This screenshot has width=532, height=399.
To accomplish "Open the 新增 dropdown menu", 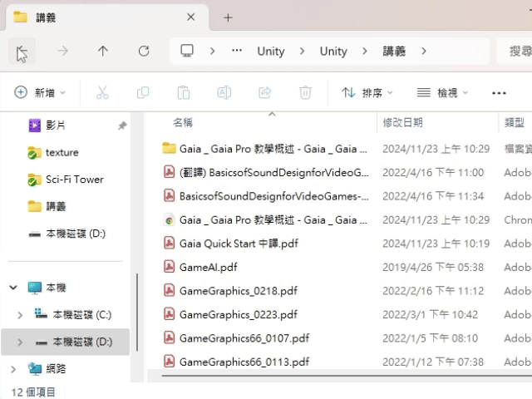I will click(x=40, y=93).
